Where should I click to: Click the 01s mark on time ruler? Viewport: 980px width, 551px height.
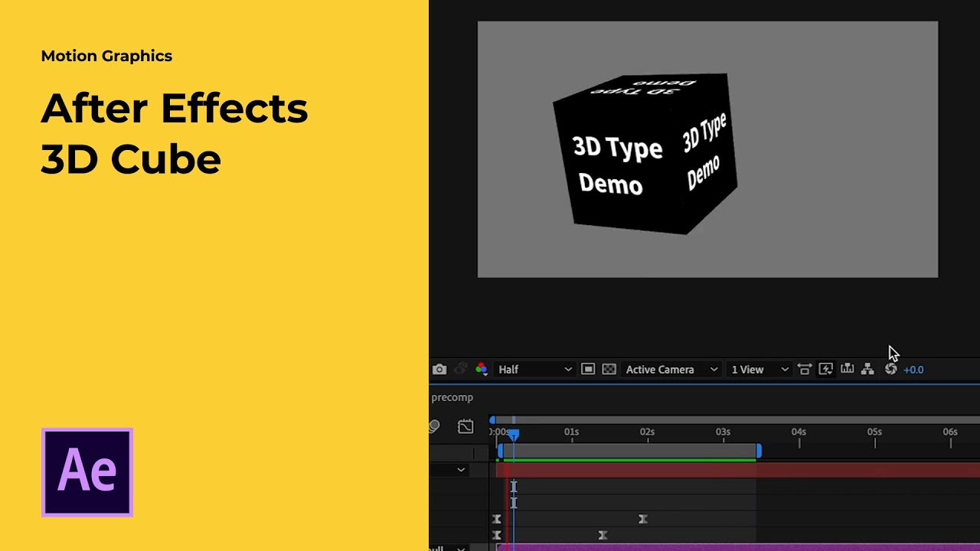tap(571, 432)
